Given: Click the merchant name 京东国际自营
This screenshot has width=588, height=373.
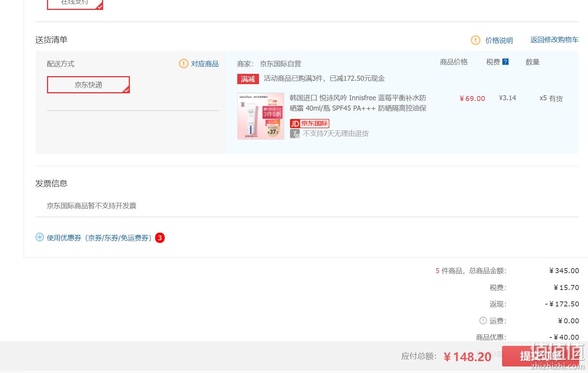Looking at the screenshot, I should (x=280, y=64).
